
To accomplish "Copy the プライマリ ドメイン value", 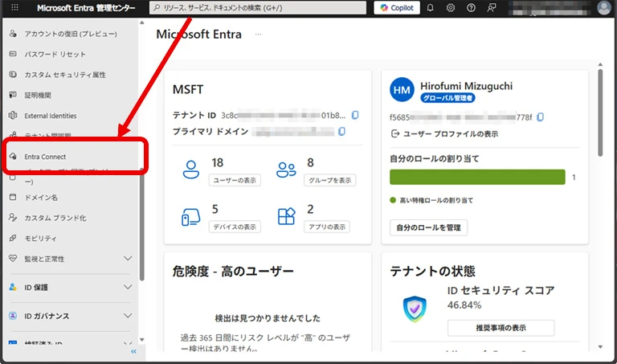I will [341, 132].
